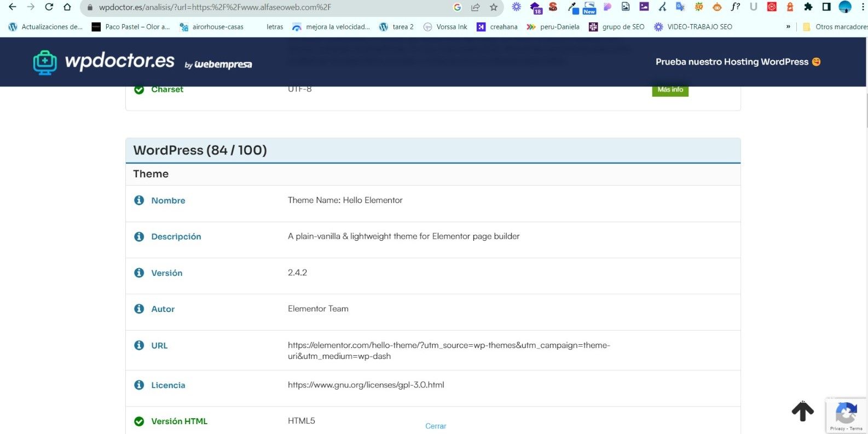Screen dimensions: 868x434
Task: Open the 'Otros marcadores' folder
Action: coord(835,27)
